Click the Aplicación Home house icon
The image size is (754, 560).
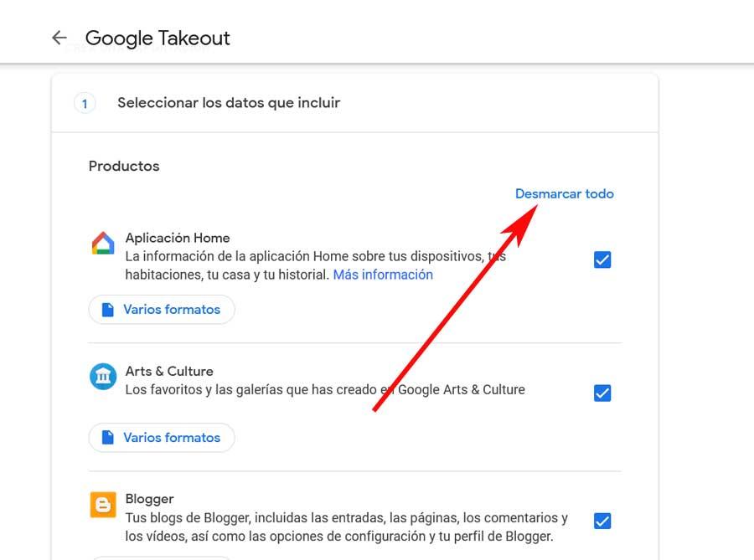pyautogui.click(x=103, y=243)
